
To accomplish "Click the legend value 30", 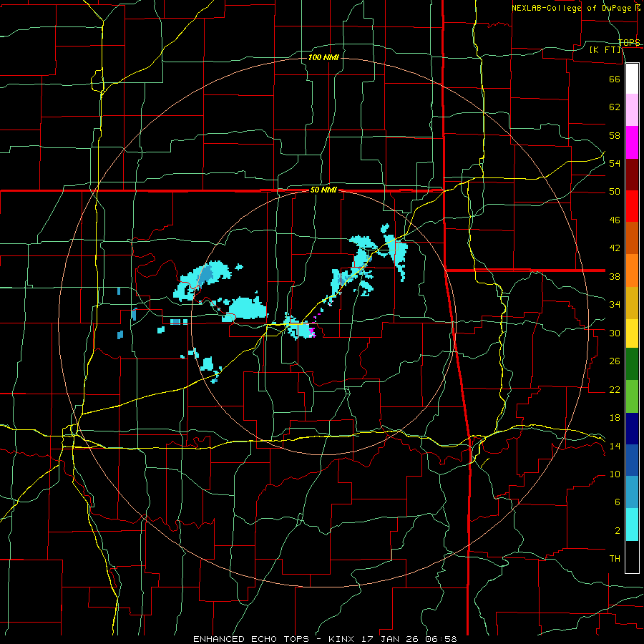I will coord(615,333).
